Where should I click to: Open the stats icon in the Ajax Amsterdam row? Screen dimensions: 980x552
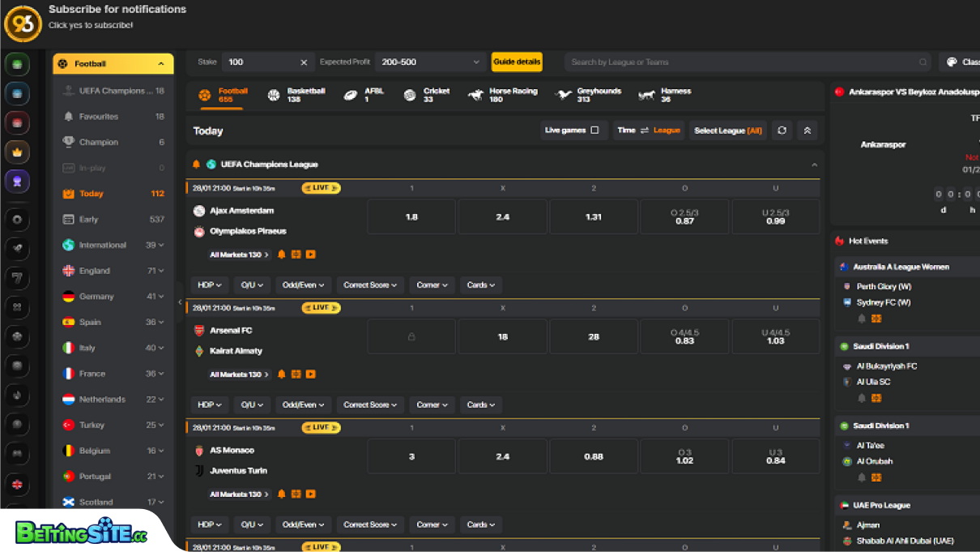(296, 255)
